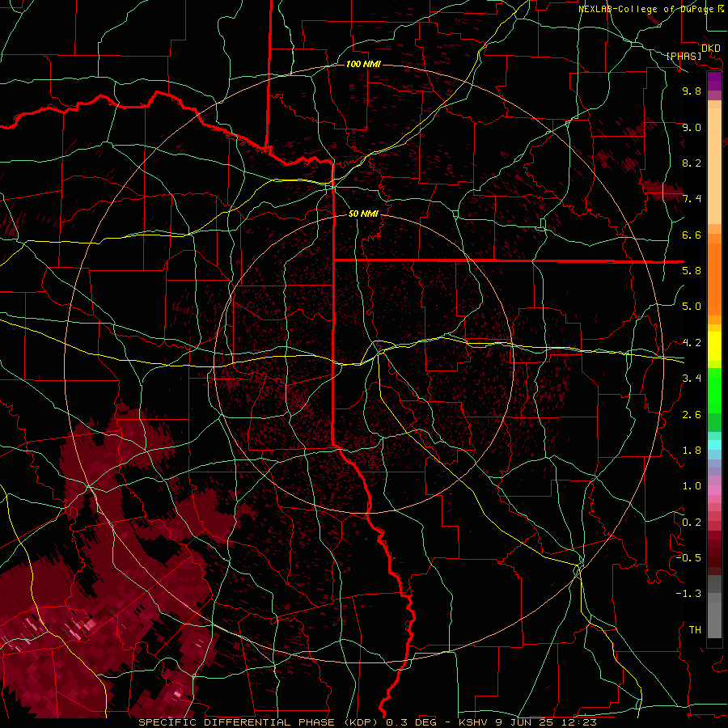Click the 7.4 value on the color scale
728x728 pixels.
point(692,199)
